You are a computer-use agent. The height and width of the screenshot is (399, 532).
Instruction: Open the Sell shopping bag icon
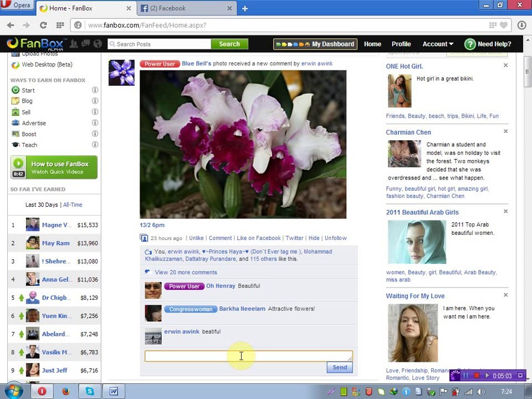coord(16,112)
